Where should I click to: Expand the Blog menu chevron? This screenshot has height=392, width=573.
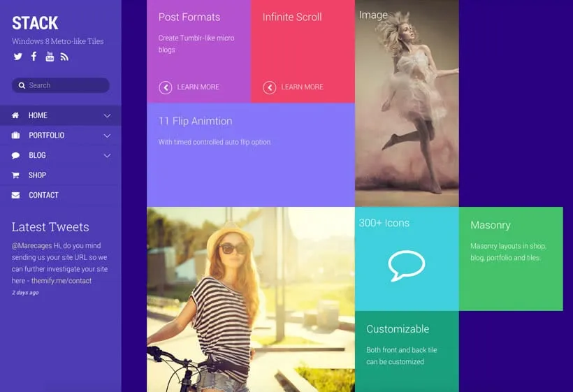pos(107,156)
